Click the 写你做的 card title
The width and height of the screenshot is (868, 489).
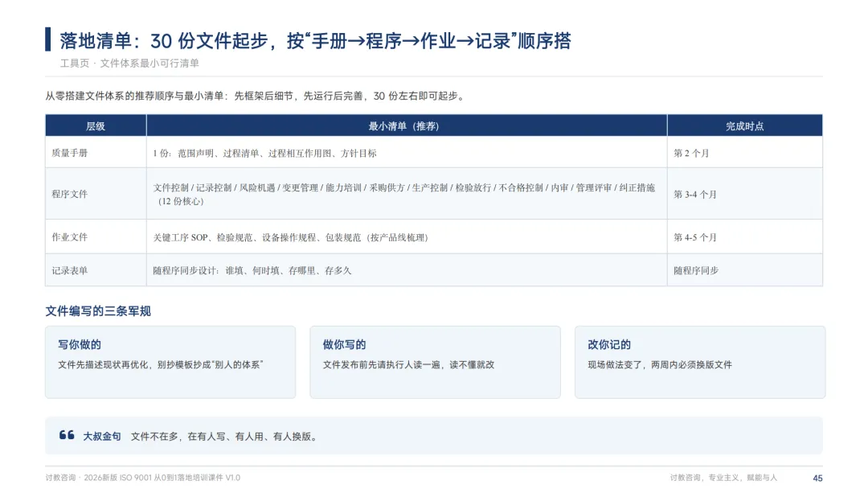(x=80, y=344)
